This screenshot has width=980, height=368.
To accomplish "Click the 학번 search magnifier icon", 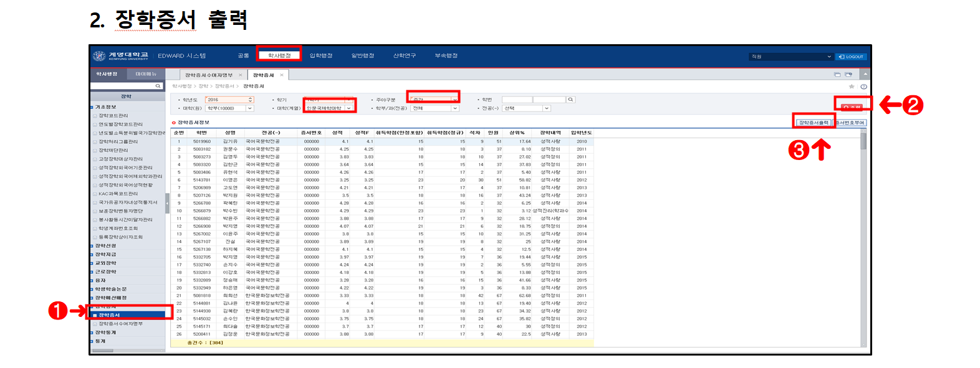I will coord(570,100).
